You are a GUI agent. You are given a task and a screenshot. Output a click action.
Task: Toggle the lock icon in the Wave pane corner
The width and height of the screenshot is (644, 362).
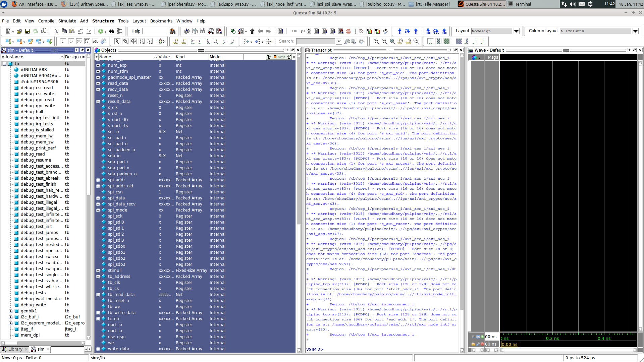473,344
